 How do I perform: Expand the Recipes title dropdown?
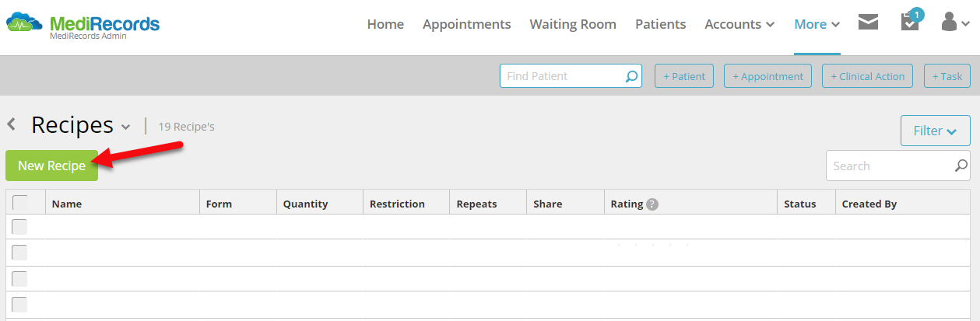tap(126, 127)
